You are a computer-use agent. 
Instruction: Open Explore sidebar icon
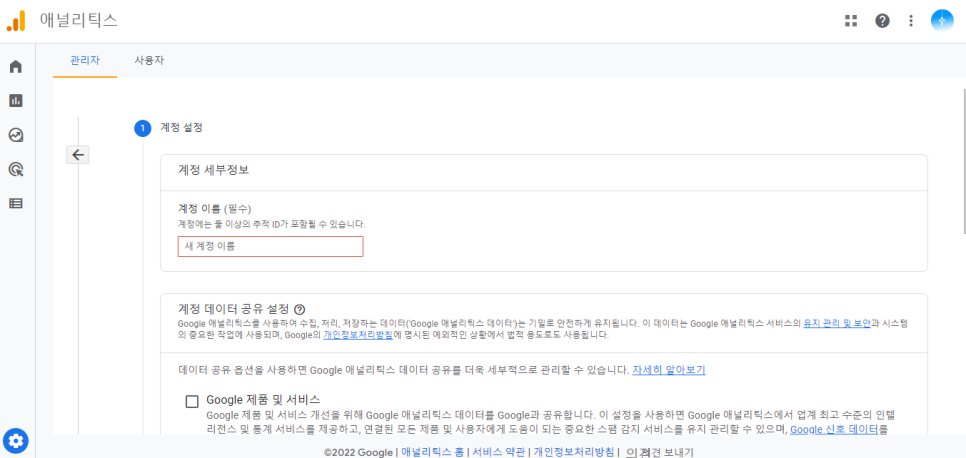tap(16, 135)
